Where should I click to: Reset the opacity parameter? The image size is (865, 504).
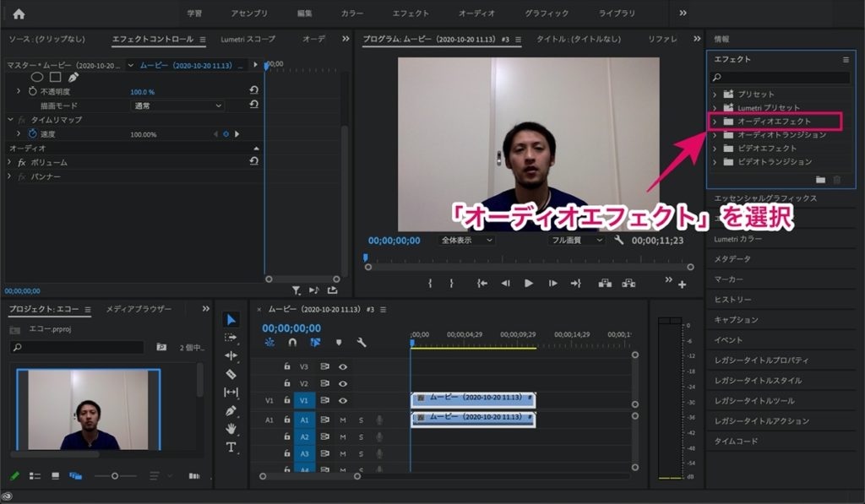point(253,89)
